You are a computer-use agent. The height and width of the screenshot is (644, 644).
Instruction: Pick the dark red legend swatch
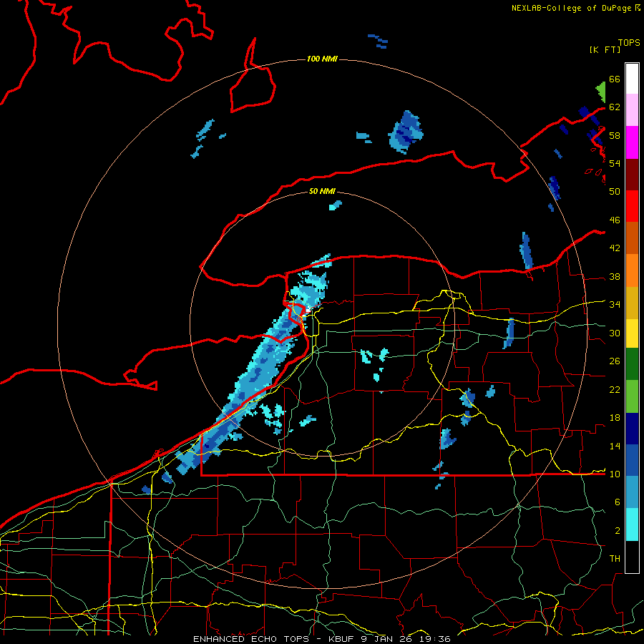coord(632,174)
